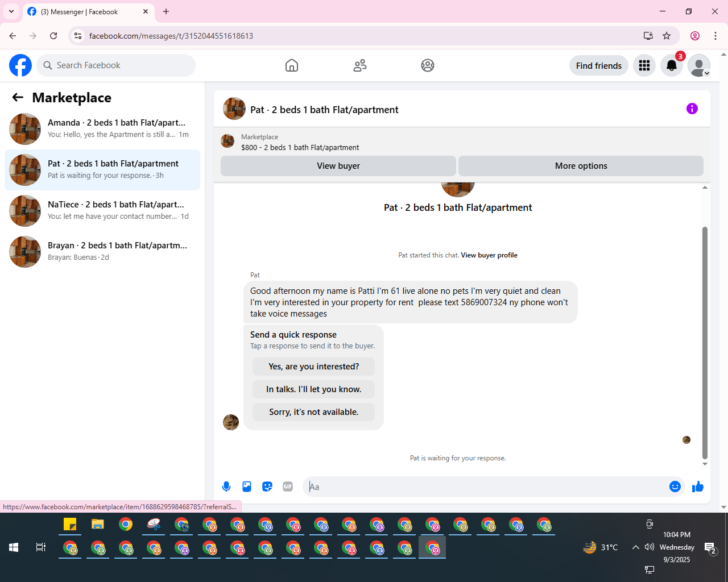Viewport: 728px width, 582px height.
Task: Click the address bar URL
Action: (x=171, y=36)
